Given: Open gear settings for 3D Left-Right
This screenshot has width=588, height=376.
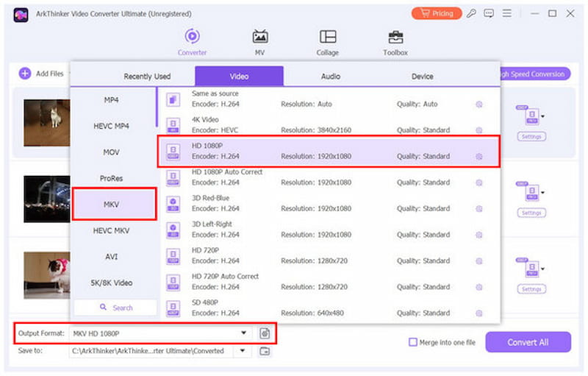Looking at the screenshot, I should (479, 235).
